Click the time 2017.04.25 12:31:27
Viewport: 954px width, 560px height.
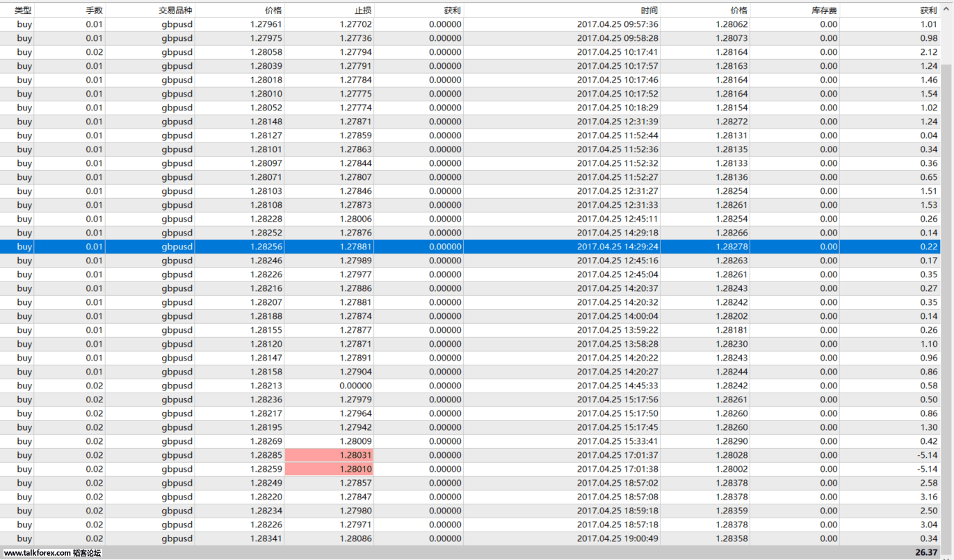point(617,191)
